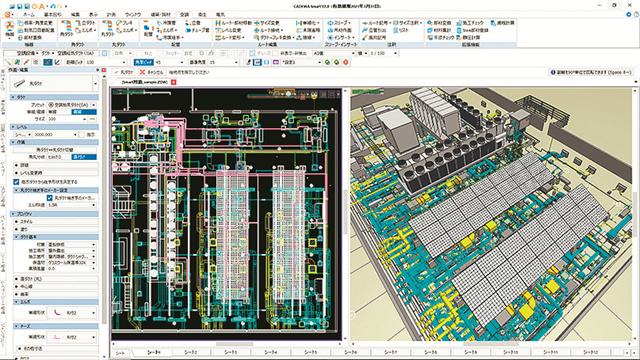Close the Smart sample drawing tab
Image resolution: width=640 pixels, height=360 pixels.
(173, 82)
